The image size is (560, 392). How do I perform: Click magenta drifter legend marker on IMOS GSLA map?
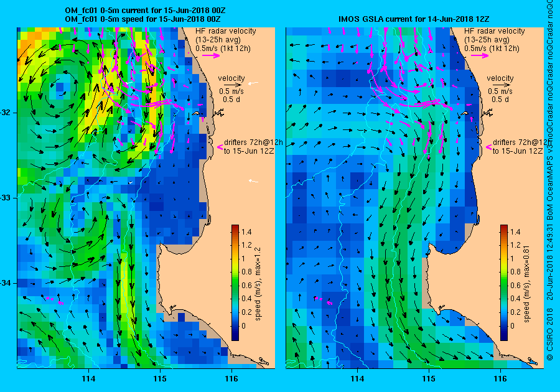489,147
